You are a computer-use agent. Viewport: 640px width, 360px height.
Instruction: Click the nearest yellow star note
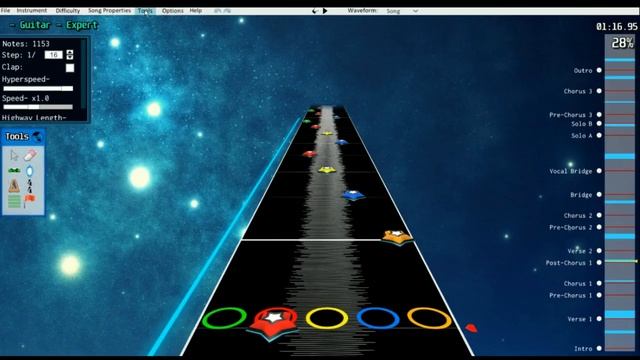click(327, 169)
